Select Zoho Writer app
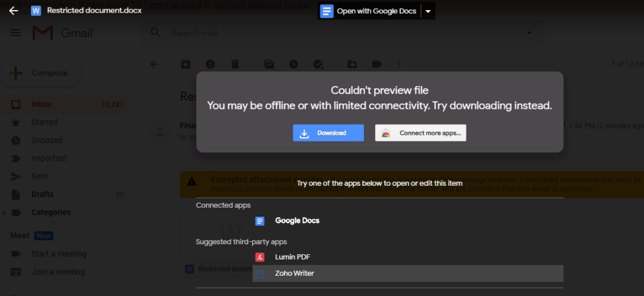 tap(408, 273)
